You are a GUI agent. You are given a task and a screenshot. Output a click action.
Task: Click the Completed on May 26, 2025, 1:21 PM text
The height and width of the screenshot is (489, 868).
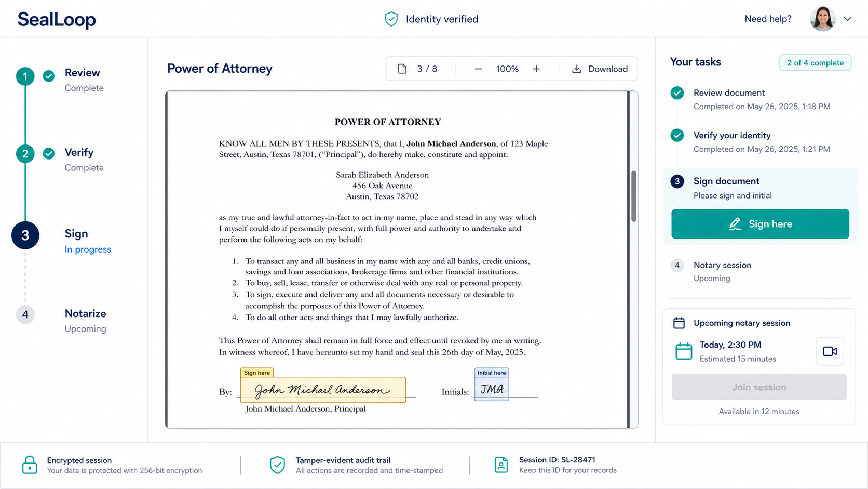(762, 149)
